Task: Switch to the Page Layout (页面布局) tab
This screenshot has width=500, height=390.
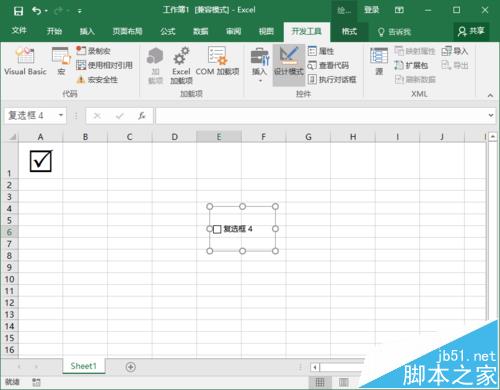Action: [127, 31]
